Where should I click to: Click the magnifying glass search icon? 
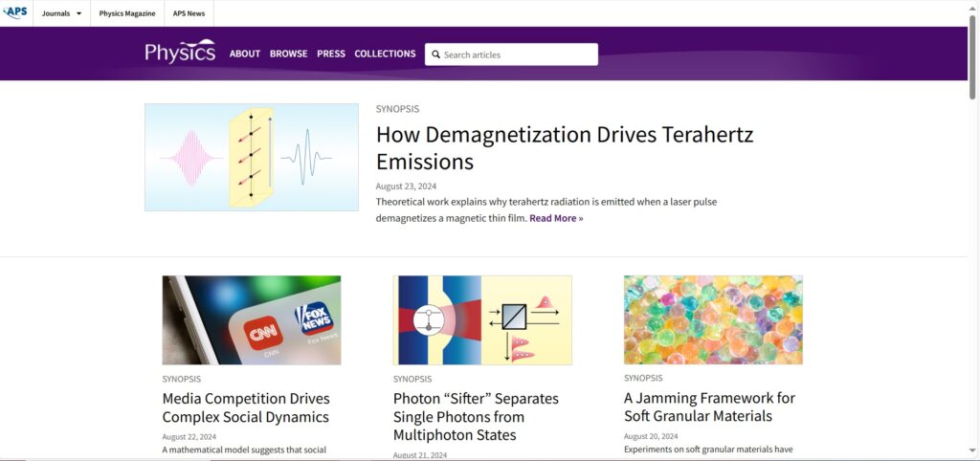click(x=435, y=55)
